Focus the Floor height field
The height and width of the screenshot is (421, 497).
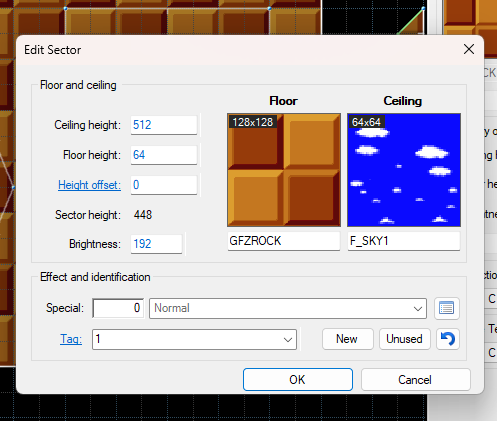(x=164, y=155)
